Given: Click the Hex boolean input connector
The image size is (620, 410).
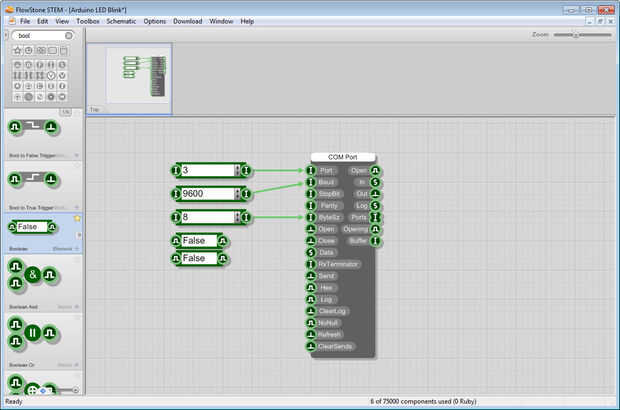Looking at the screenshot, I should tap(311, 287).
